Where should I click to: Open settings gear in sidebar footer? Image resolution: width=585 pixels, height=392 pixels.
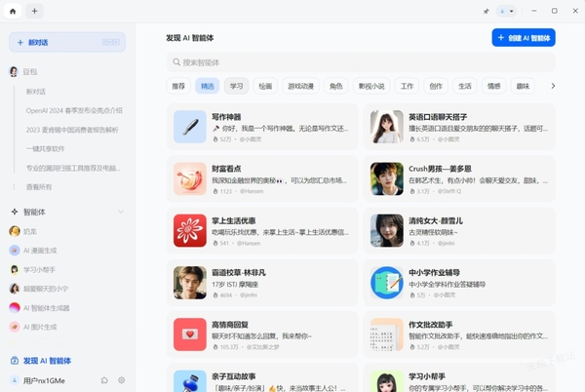(122, 380)
